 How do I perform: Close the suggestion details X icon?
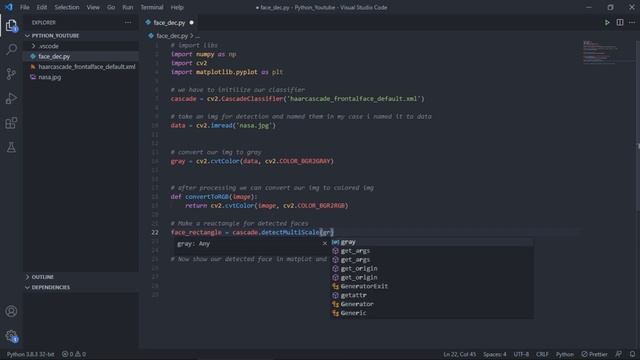tap(324, 244)
